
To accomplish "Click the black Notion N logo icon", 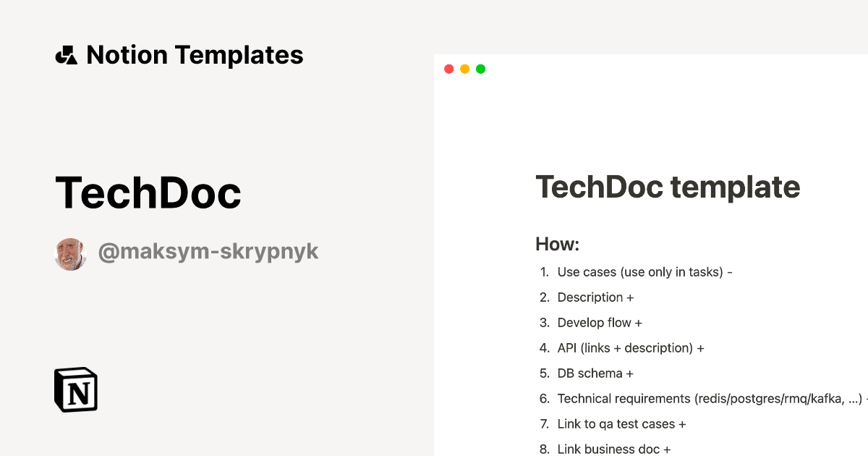I will 75,389.
